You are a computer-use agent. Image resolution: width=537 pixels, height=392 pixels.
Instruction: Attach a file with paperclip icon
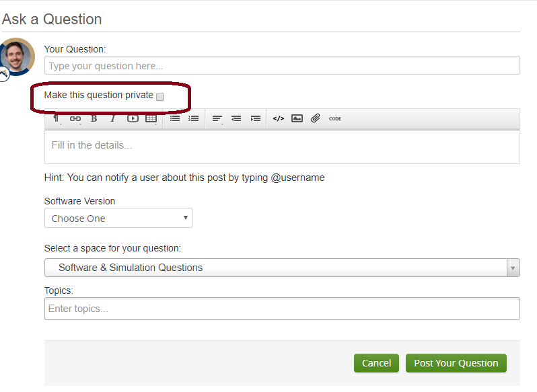315,118
